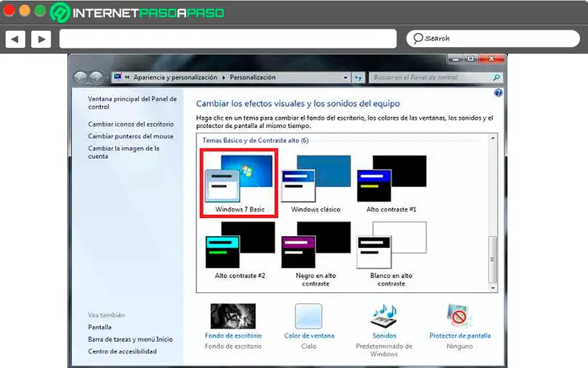Click the Internet Paso a Paso logo
The height and width of the screenshot is (368, 588).
click(x=137, y=13)
